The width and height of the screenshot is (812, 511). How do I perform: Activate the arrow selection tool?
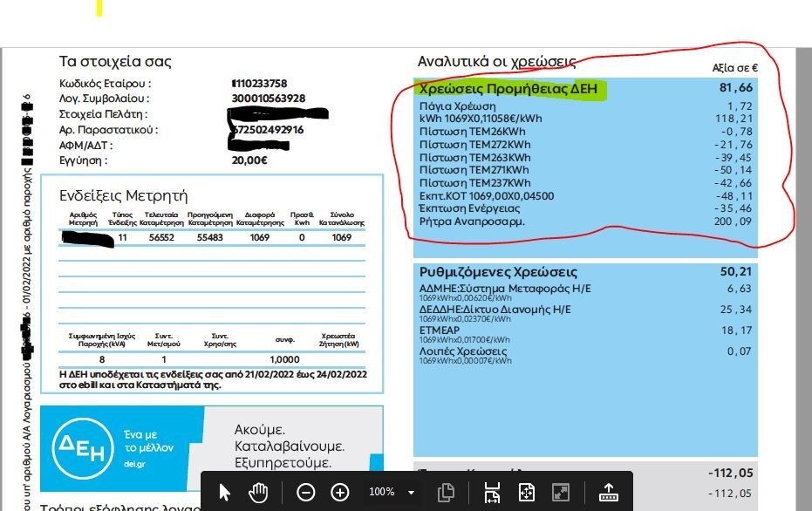point(224,493)
